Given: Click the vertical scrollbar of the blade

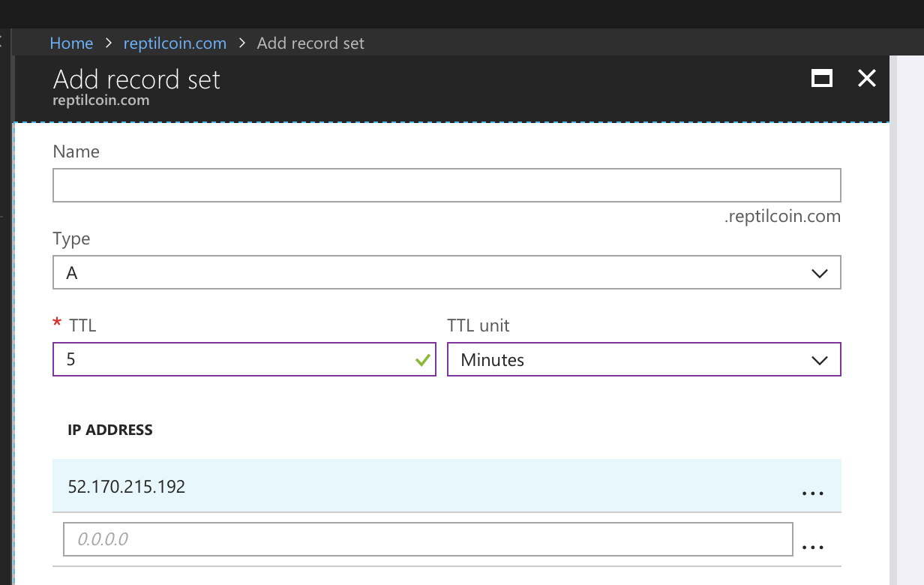Looking at the screenshot, I should tap(894, 319).
